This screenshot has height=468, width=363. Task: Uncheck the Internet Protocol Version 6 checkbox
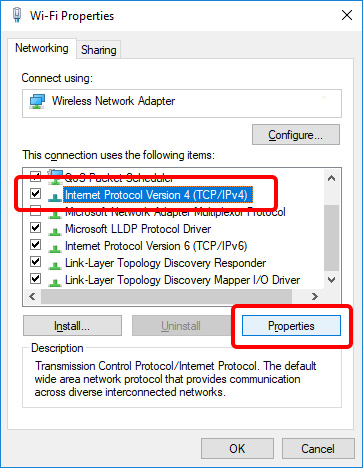tap(35, 245)
